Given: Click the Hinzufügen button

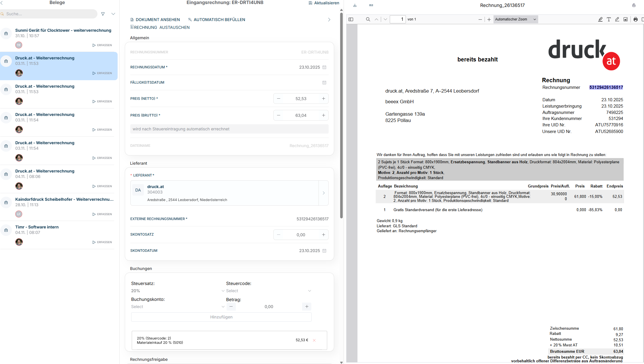Looking at the screenshot, I should [x=221, y=317].
